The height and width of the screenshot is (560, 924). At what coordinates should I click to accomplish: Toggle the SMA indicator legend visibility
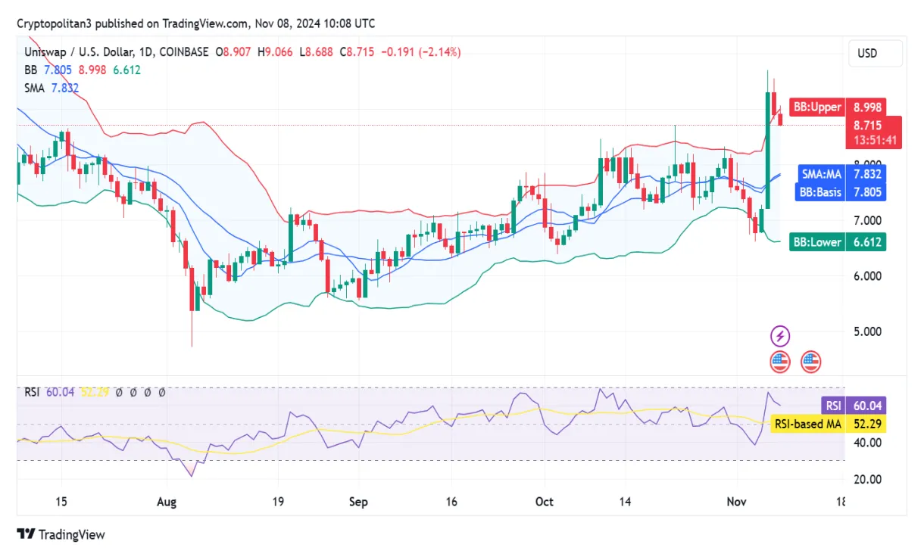click(34, 86)
